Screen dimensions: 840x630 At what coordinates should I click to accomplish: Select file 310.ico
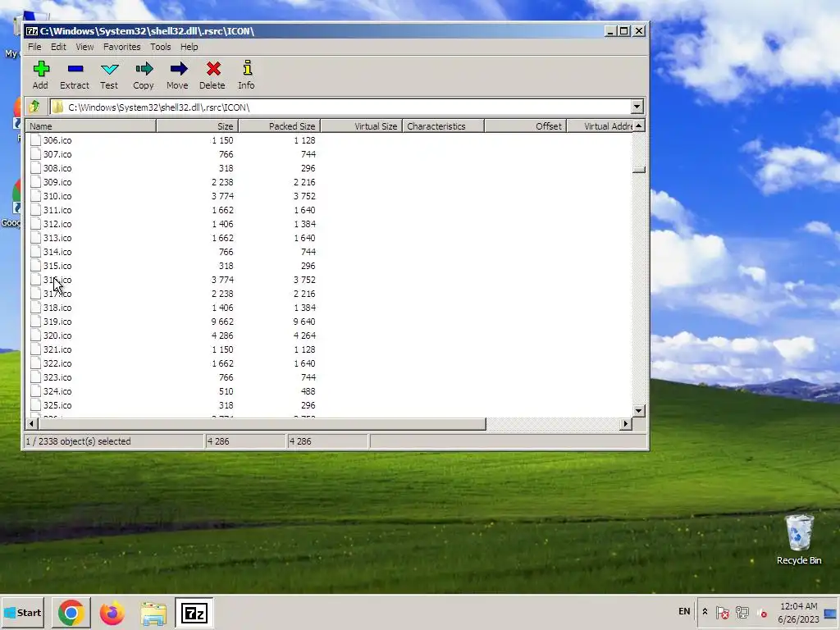click(57, 196)
